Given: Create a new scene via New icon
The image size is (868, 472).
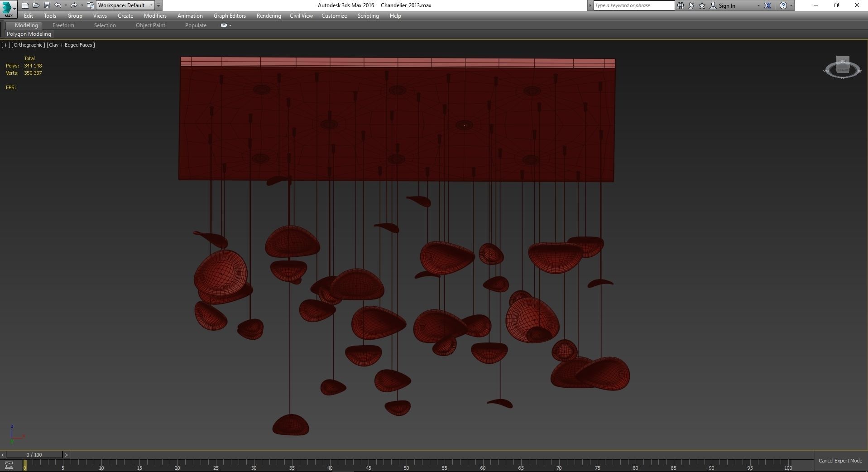Looking at the screenshot, I should [x=25, y=5].
